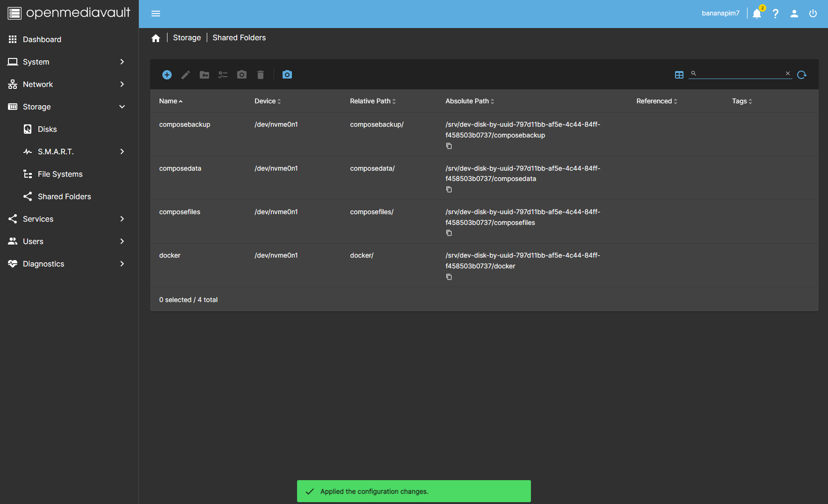This screenshot has height=504, width=828.
Task: Click the create shared folder plus icon
Action: coord(167,75)
